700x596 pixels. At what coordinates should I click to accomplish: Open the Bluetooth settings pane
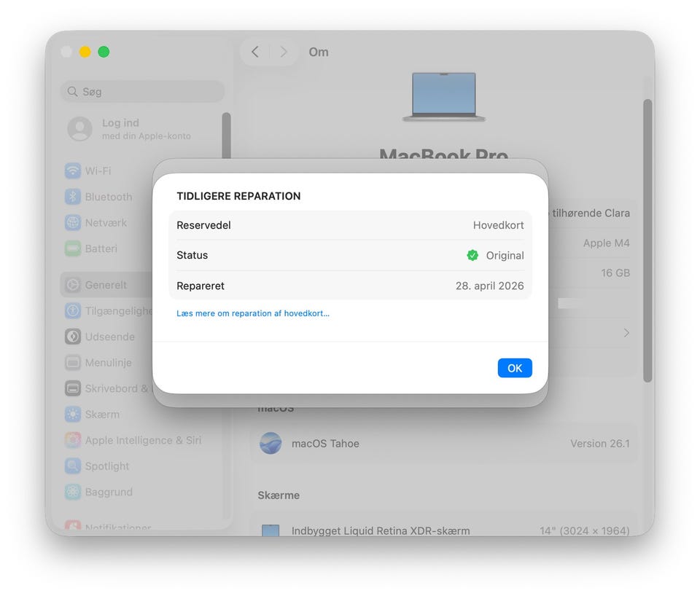click(x=109, y=197)
